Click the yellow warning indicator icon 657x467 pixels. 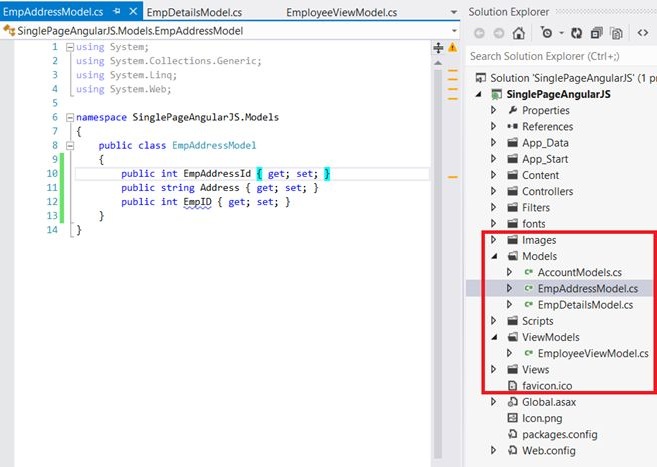tap(453, 47)
